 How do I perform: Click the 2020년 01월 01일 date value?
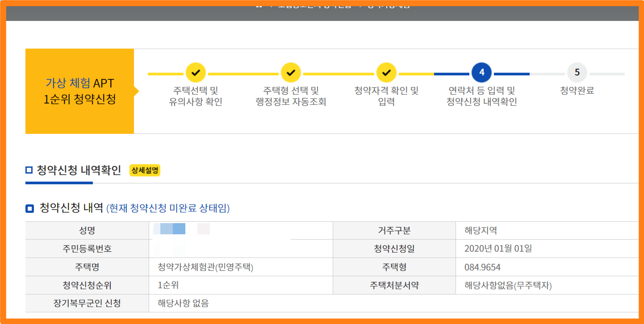pyautogui.click(x=498, y=249)
